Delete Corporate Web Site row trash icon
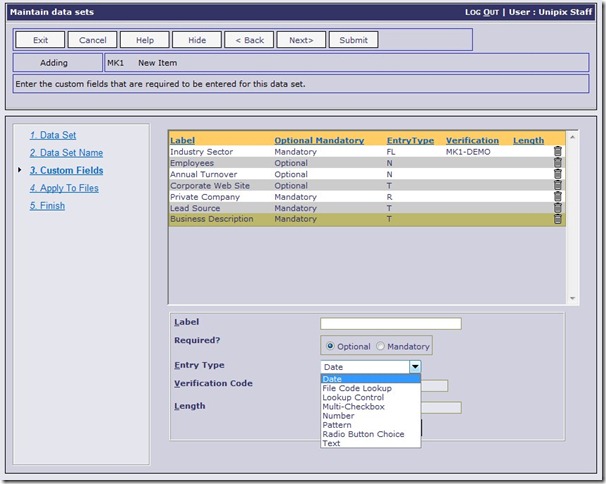606x484 pixels. coord(558,185)
